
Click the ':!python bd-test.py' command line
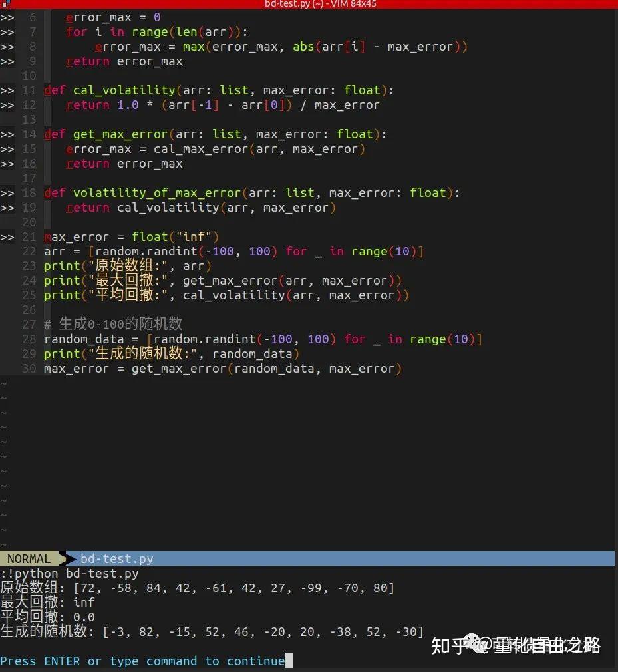coord(69,574)
